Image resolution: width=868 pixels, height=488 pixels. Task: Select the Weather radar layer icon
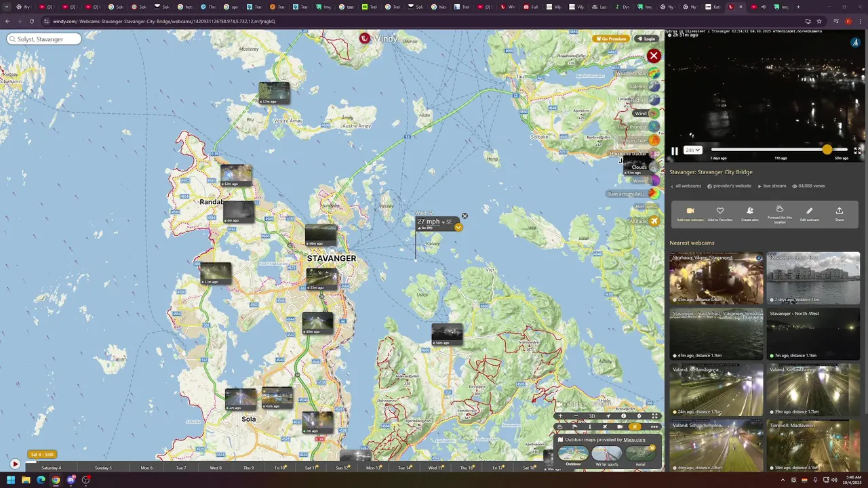(x=654, y=73)
